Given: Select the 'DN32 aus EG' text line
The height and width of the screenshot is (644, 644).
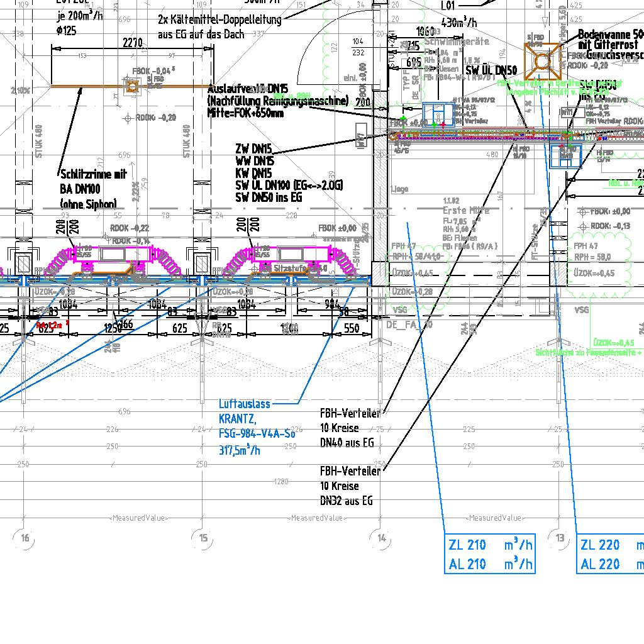Looking at the screenshot, I should (347, 501).
